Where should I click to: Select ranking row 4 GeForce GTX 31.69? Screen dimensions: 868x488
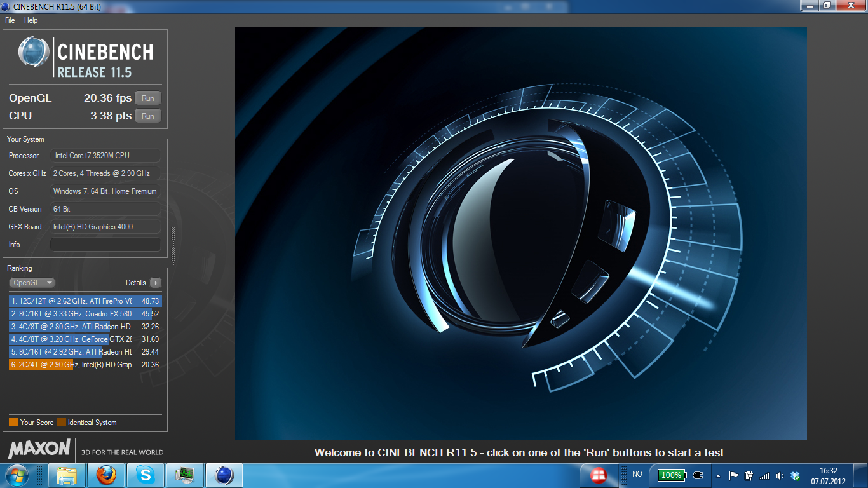click(85, 339)
